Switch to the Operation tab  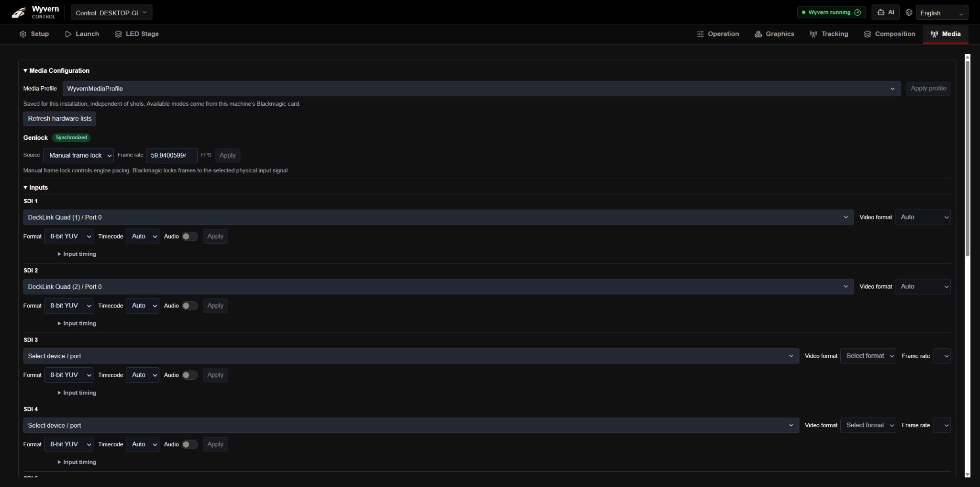coord(718,34)
